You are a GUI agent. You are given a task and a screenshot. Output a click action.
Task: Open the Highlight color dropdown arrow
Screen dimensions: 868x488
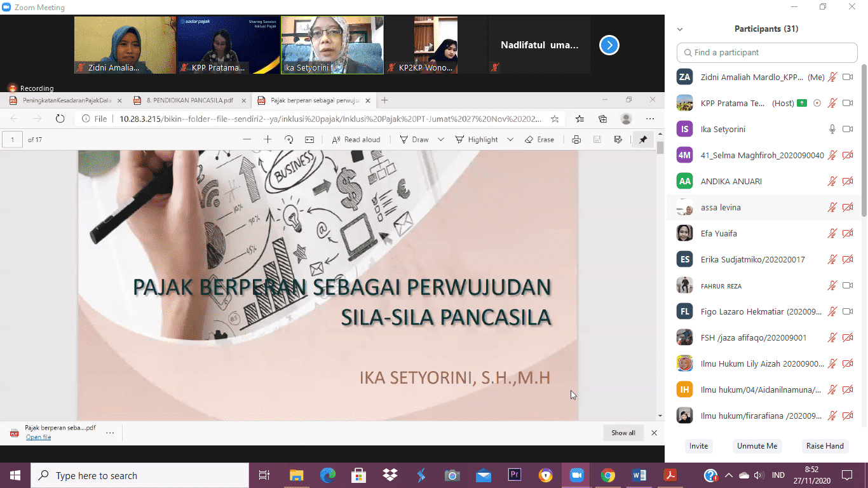pos(510,140)
